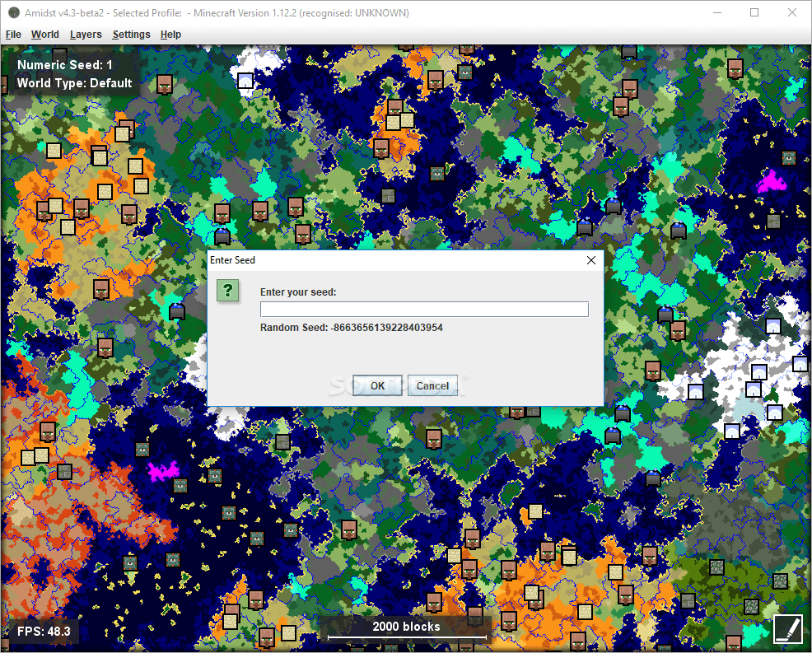Open the Layers menu

click(x=86, y=35)
